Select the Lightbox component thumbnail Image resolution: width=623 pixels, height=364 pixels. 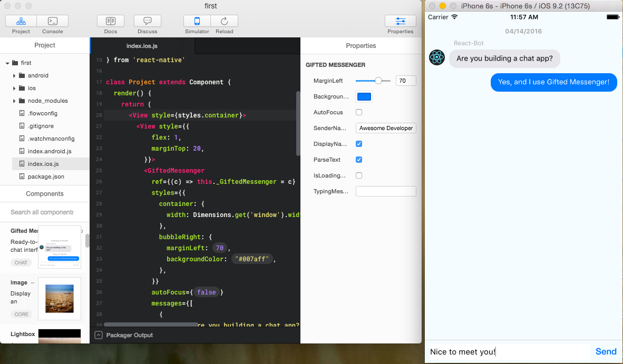tap(60, 336)
